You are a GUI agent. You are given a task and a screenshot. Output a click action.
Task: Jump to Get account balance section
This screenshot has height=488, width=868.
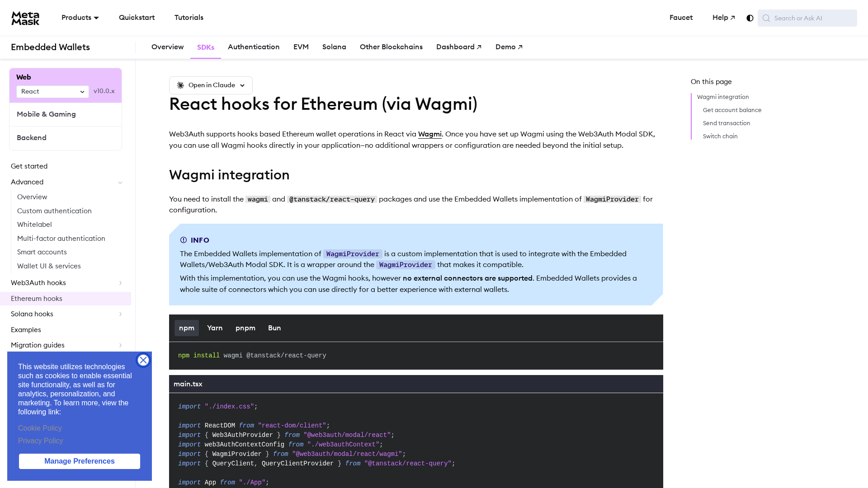[732, 110]
